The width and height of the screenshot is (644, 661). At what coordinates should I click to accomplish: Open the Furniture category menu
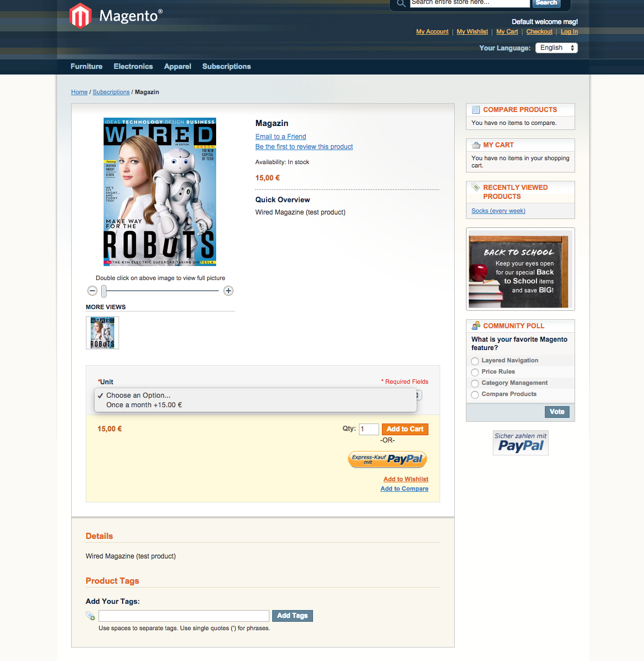(x=86, y=66)
